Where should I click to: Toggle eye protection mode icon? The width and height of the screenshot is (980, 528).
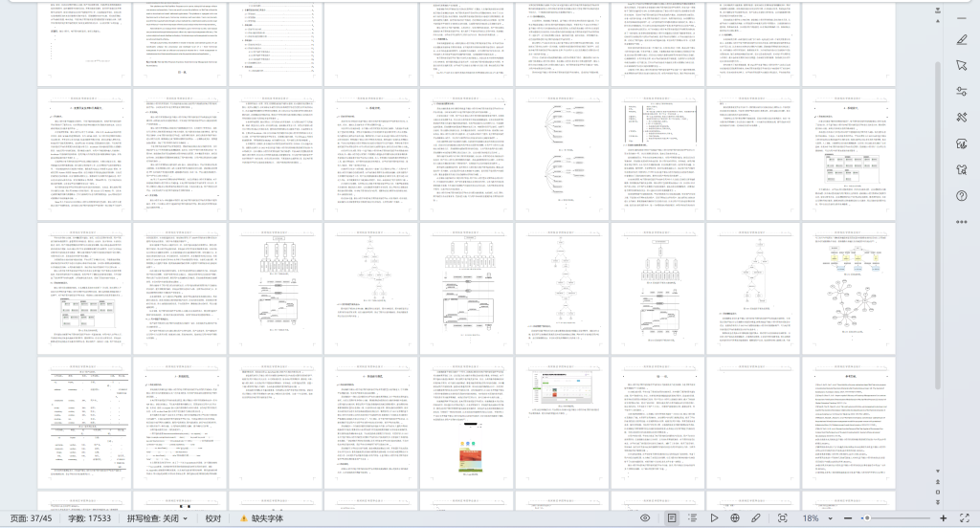point(645,518)
